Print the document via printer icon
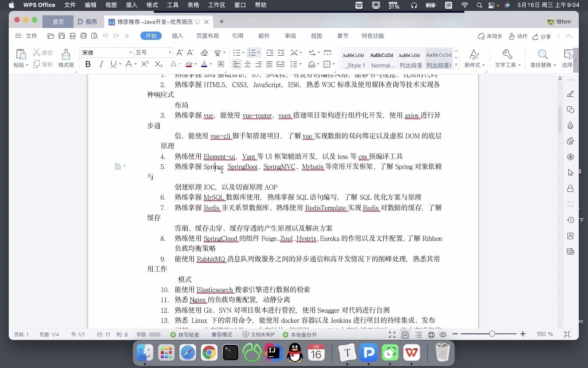The image size is (588, 368). tap(83, 36)
